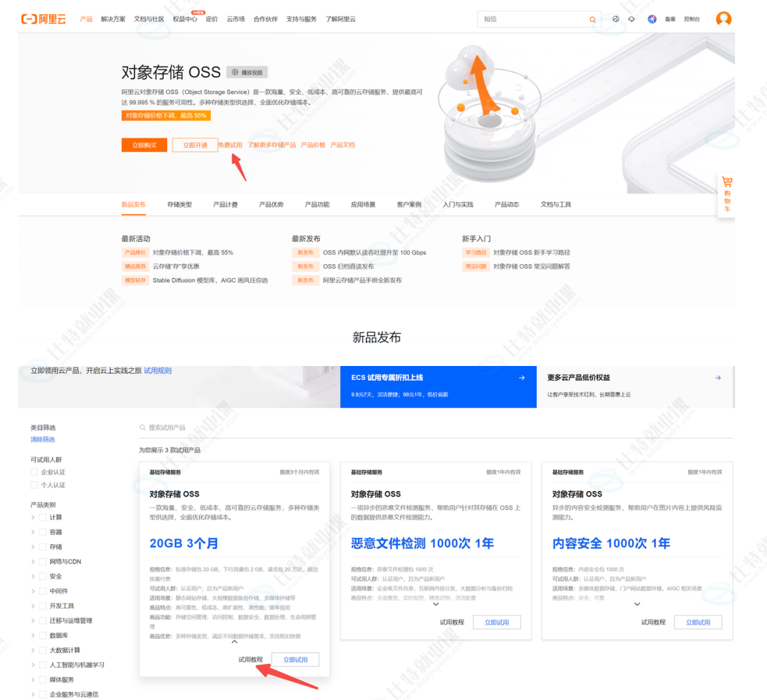Open 对象存储 OSS 新手学习路径
767x700 pixels.
pyautogui.click(x=532, y=252)
